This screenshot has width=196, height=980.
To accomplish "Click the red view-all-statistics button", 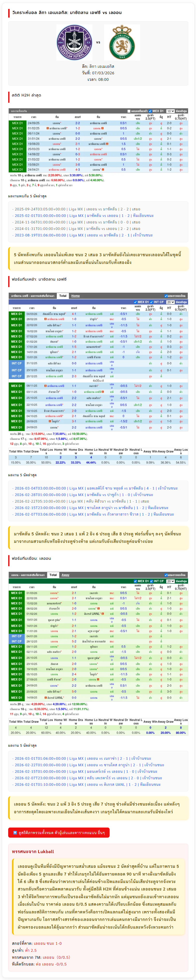I will point(59,832).
